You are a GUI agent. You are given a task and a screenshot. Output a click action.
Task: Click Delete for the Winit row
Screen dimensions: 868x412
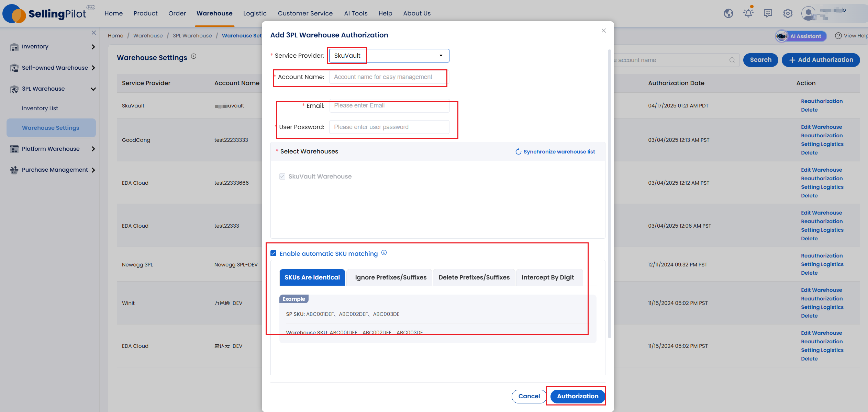809,316
